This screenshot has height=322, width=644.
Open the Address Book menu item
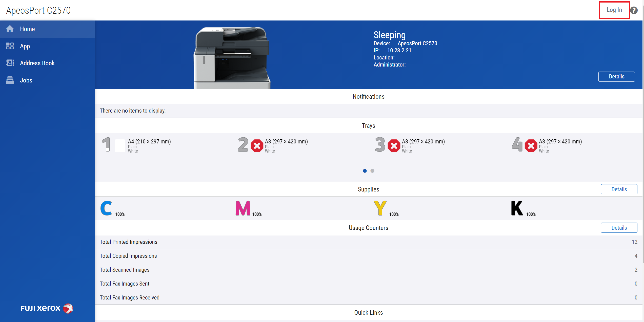[37, 63]
